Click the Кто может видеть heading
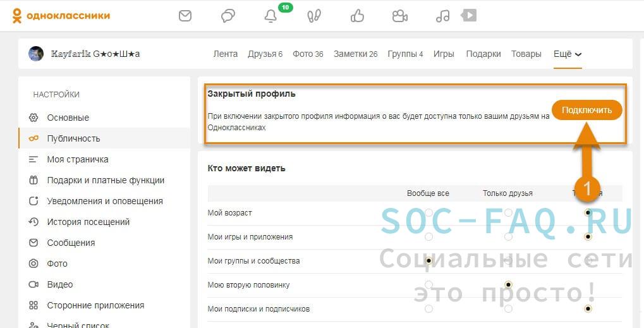Image resolution: width=644 pixels, height=328 pixels. [246, 168]
